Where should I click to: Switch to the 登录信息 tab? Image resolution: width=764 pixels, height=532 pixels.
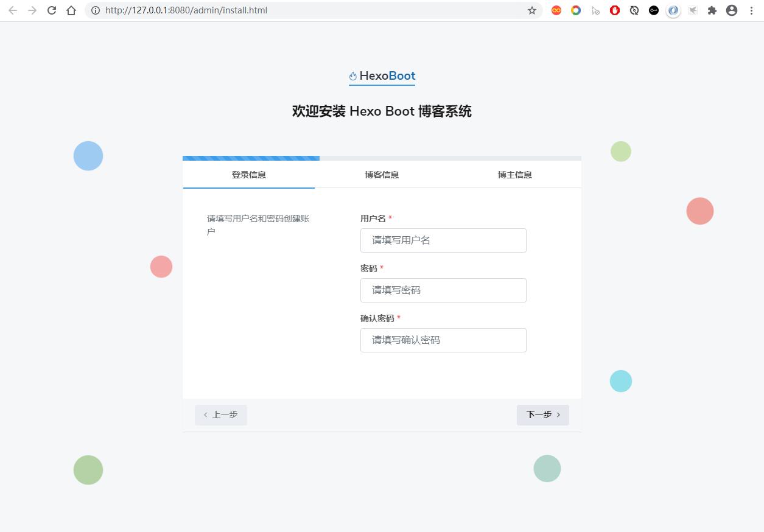pos(248,175)
